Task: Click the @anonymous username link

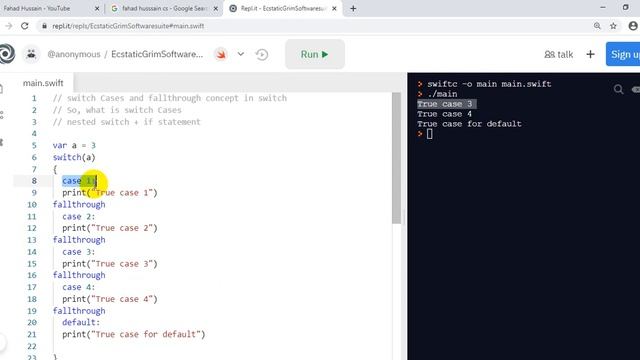Action: 74,54
